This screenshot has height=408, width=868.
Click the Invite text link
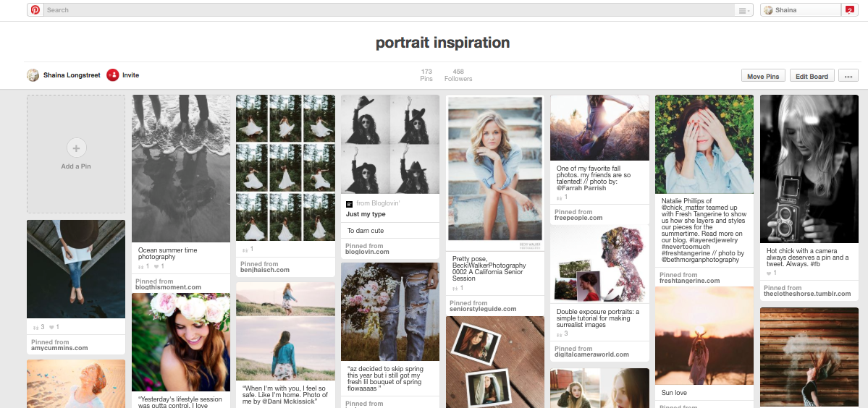coord(130,75)
